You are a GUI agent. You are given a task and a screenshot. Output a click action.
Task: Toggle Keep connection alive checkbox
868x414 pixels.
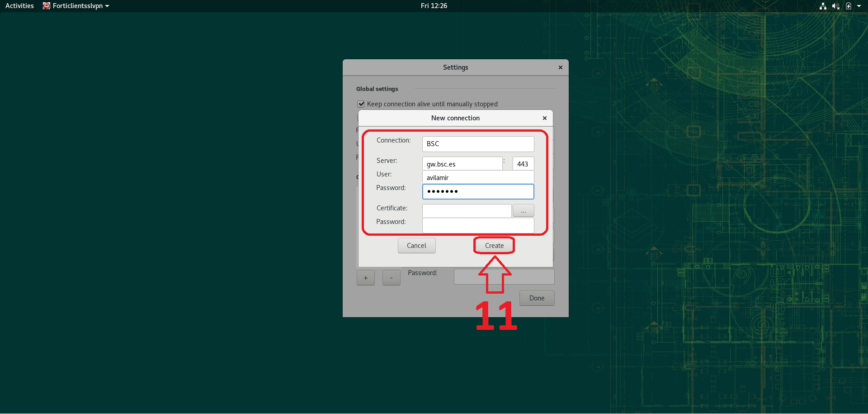(x=361, y=104)
